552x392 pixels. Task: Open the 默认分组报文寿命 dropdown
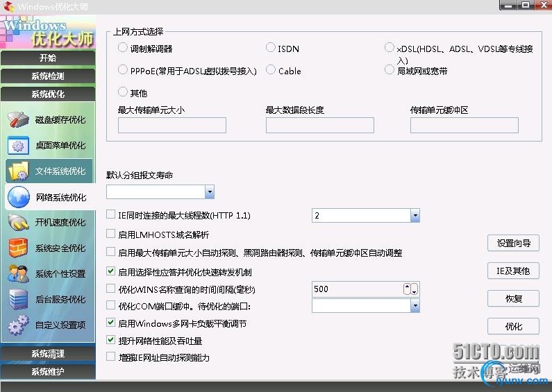tap(210, 192)
